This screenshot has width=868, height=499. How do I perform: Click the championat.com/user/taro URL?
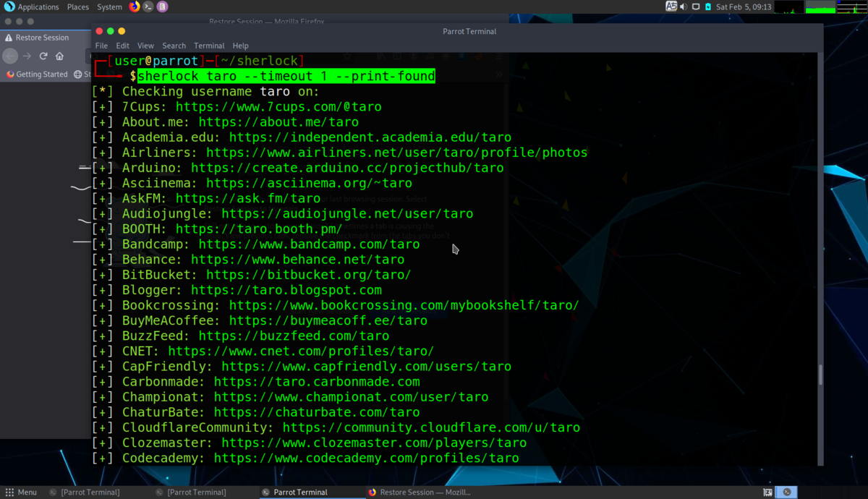(x=352, y=397)
